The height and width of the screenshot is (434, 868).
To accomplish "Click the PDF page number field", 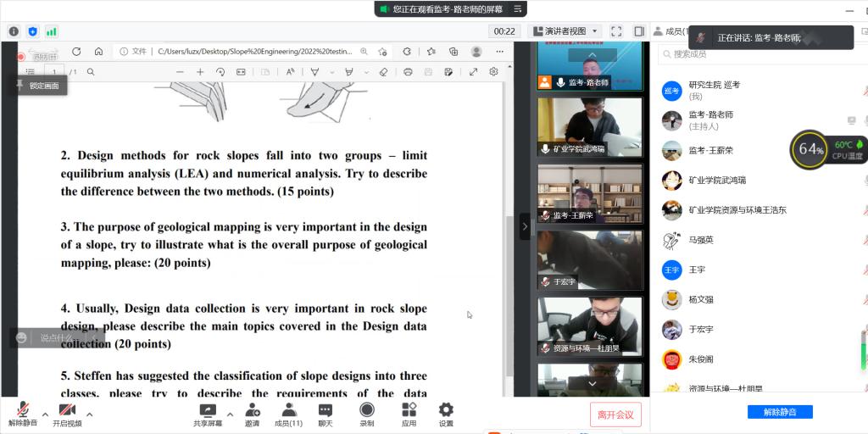I will tap(54, 72).
